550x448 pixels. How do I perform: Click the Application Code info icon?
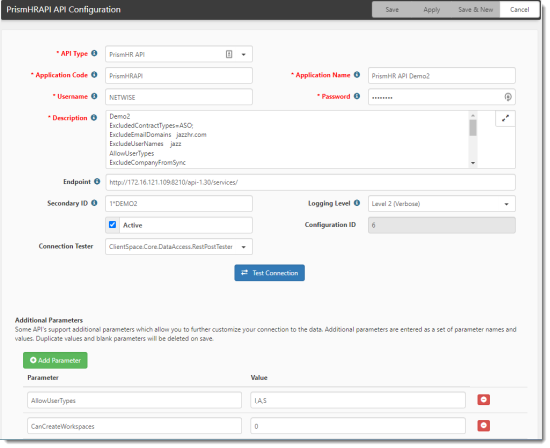[x=94, y=74]
